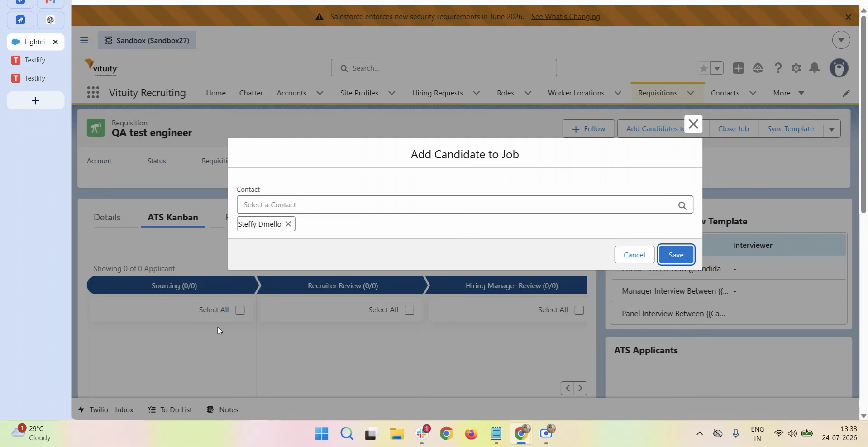Click the warning triangle in the banner
The width and height of the screenshot is (868, 447).
[320, 17]
